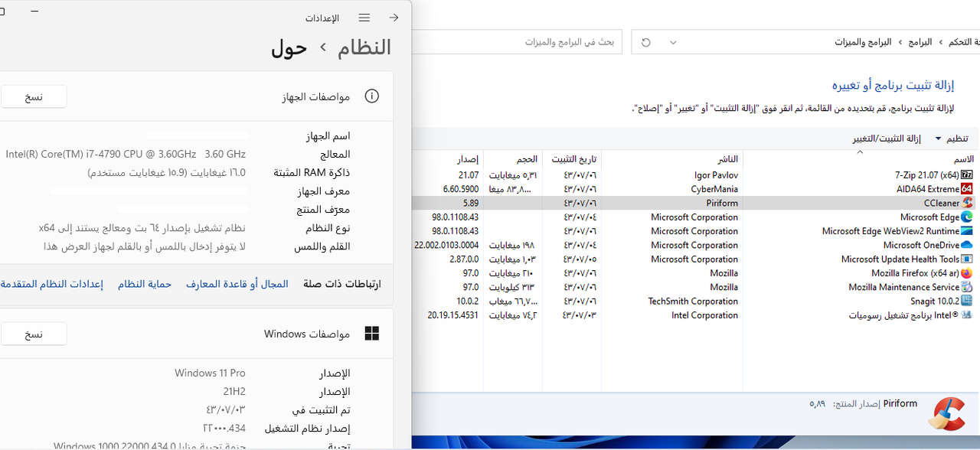Click إزالة التثبيت/التغيير toolbar button
980x450 pixels.
887,139
